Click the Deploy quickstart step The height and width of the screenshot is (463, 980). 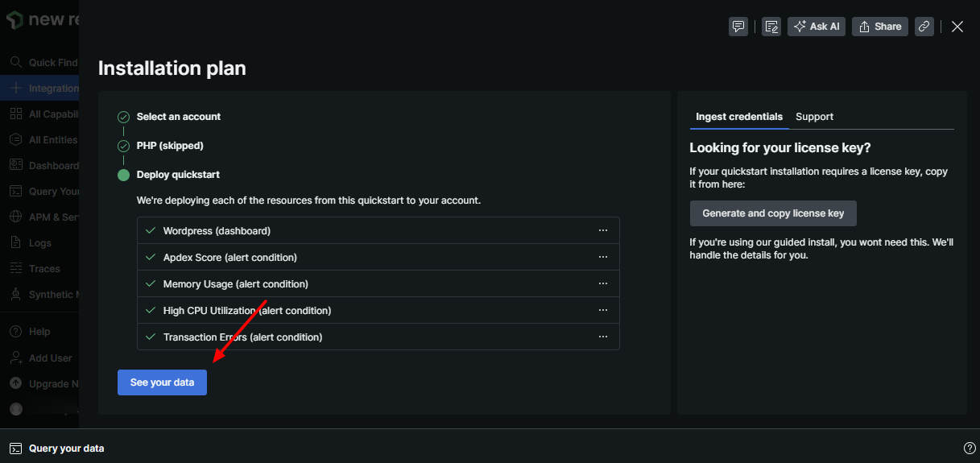[x=178, y=175]
